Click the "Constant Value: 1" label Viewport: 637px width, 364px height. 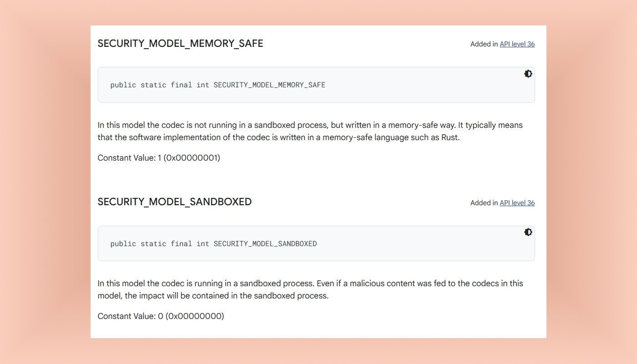click(x=129, y=158)
